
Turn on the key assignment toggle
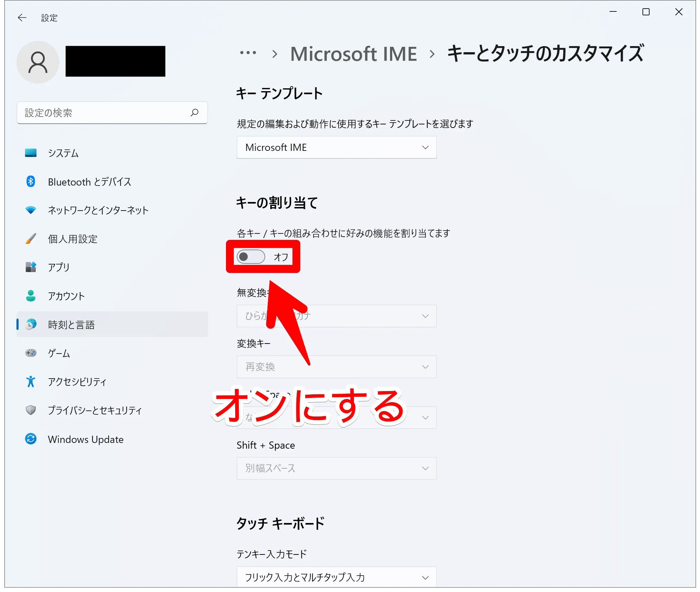pyautogui.click(x=251, y=257)
